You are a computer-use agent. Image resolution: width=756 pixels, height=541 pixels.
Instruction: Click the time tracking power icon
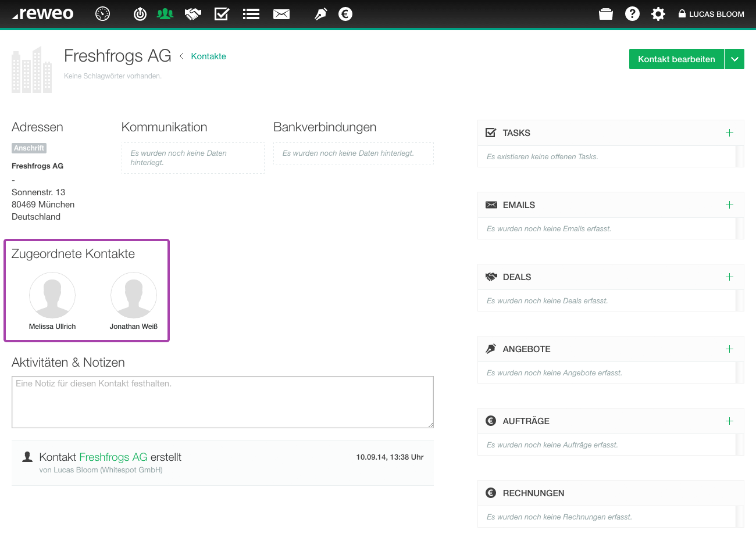click(x=140, y=14)
